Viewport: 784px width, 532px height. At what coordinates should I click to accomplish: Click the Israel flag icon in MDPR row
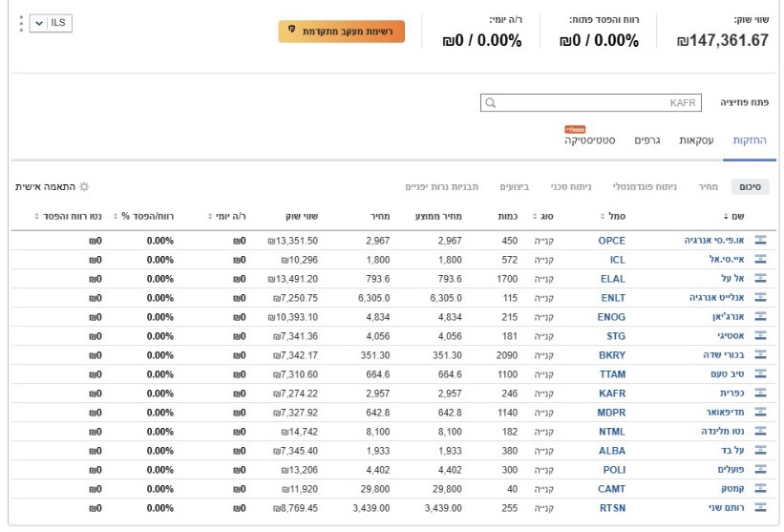pyautogui.click(x=760, y=413)
